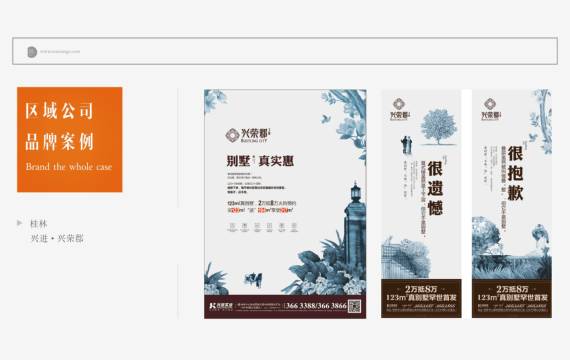570x360 pixels.
Task: Click 123m² 真别墅罕世首发 on 很遗憾 banner
Action: (x=421, y=297)
